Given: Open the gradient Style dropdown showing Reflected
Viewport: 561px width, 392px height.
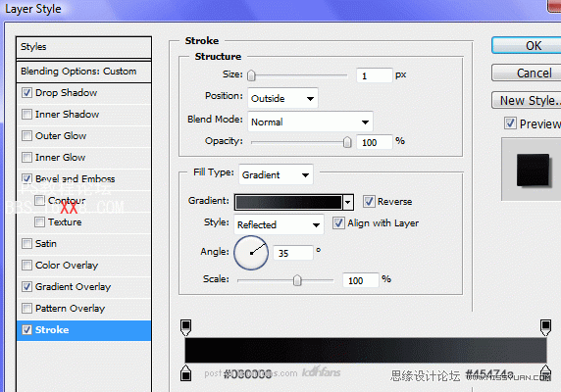Looking at the screenshot, I should pyautogui.click(x=279, y=224).
